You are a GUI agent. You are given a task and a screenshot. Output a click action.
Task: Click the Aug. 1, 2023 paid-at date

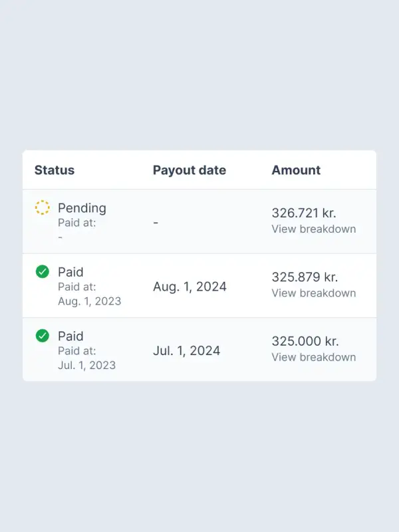pyautogui.click(x=89, y=301)
